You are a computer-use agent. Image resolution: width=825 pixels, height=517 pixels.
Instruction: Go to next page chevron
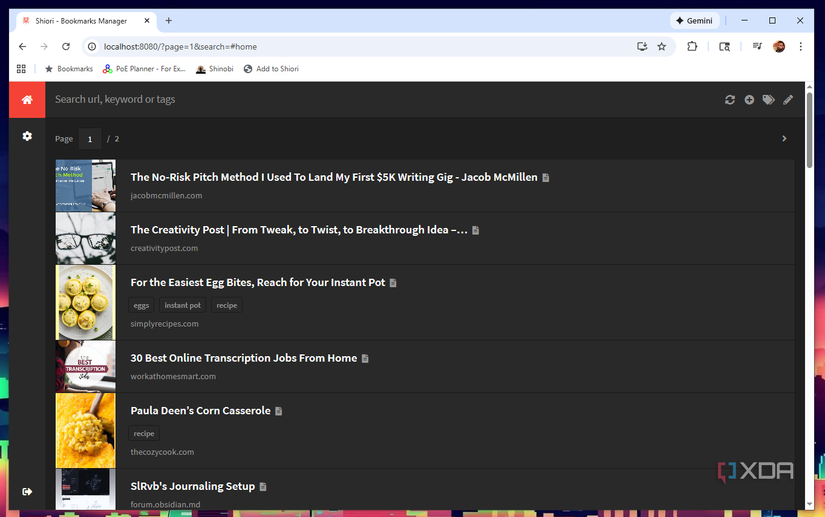click(784, 138)
